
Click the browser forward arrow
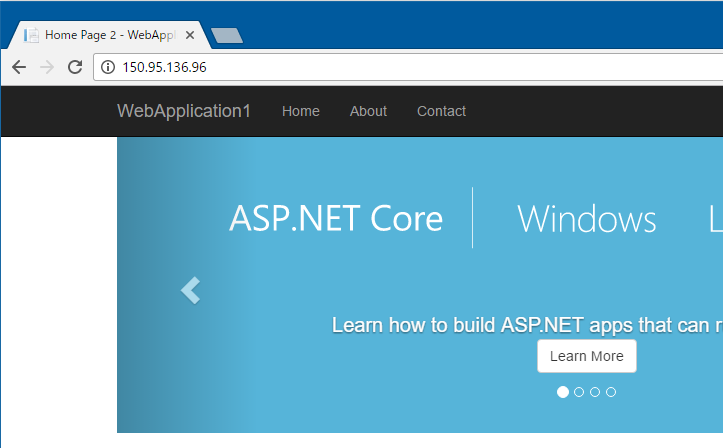pos(47,67)
